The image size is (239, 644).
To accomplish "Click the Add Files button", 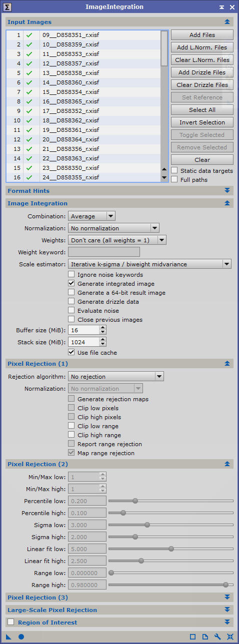I will pos(202,35).
